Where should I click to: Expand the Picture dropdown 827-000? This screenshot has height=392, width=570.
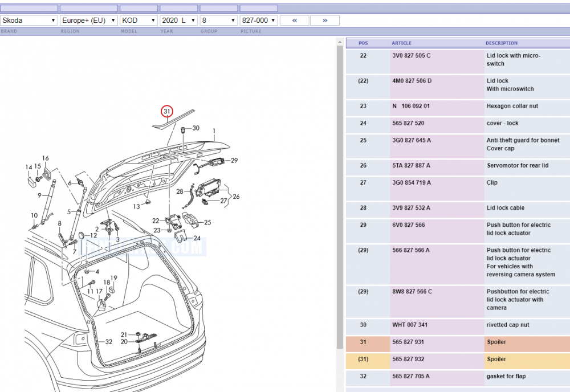[259, 21]
